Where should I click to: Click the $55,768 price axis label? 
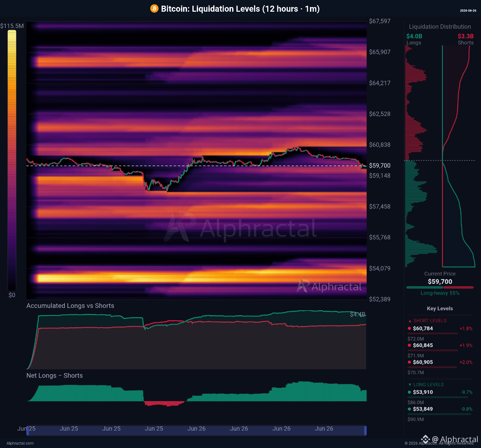coord(380,237)
